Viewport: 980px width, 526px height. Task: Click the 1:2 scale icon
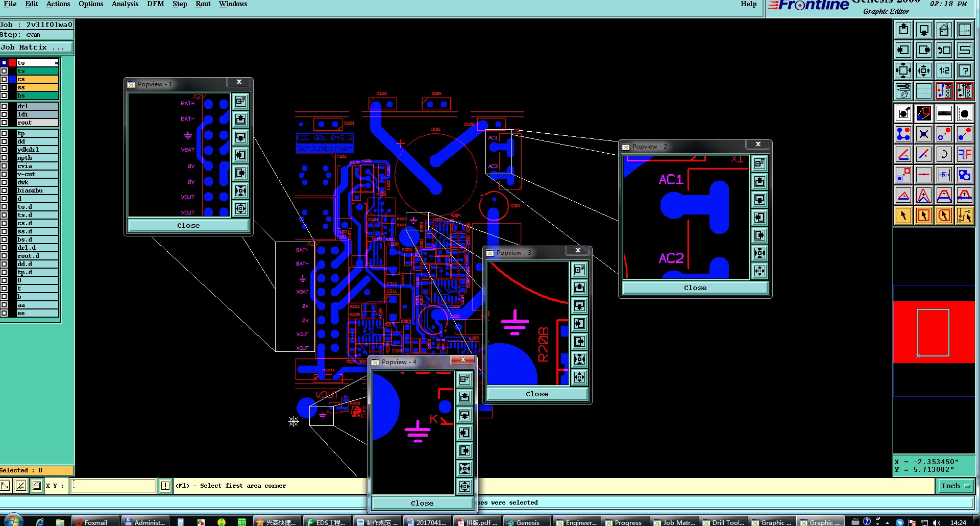coord(944,70)
